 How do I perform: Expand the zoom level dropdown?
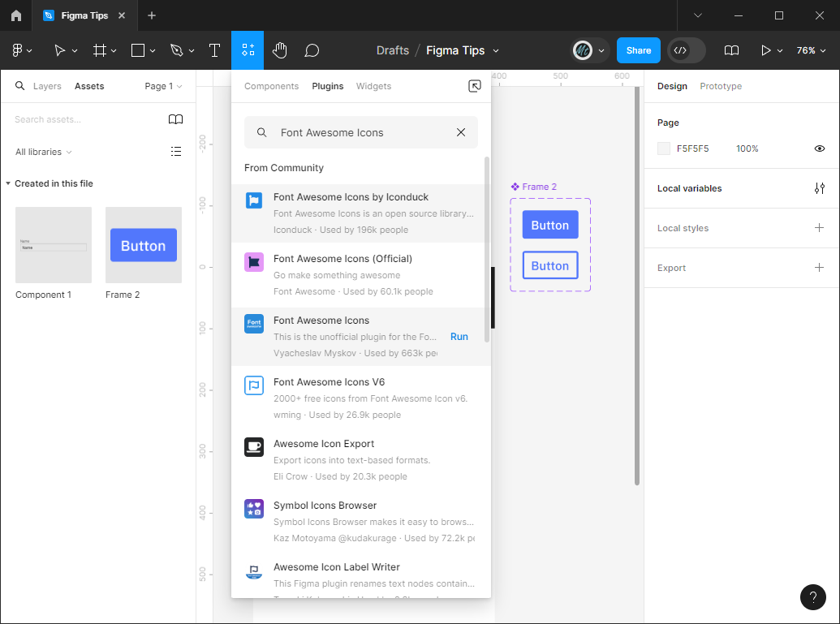coord(810,50)
